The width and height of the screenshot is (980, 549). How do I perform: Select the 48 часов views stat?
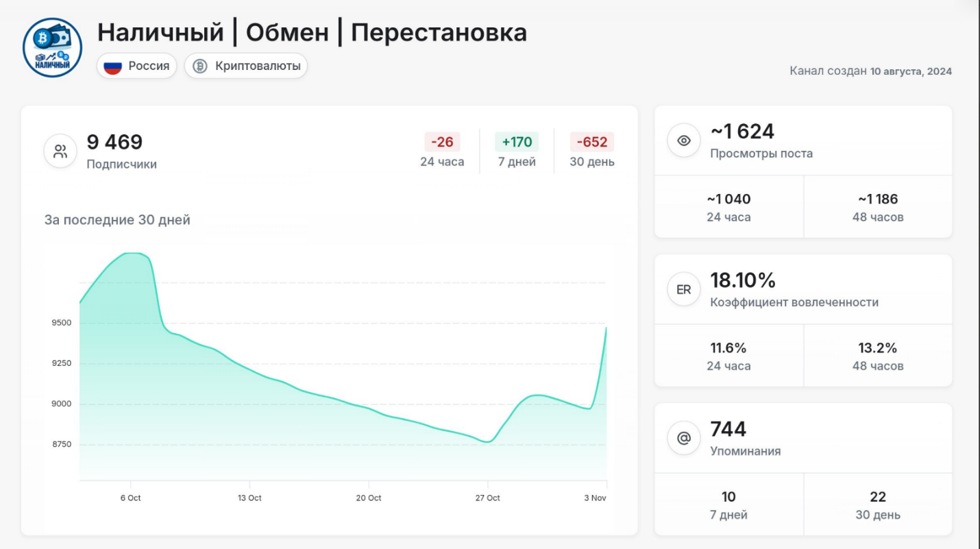878,206
